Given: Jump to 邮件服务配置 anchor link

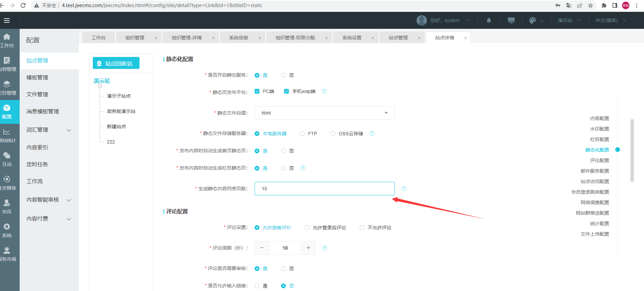Looking at the screenshot, I should [x=595, y=171].
